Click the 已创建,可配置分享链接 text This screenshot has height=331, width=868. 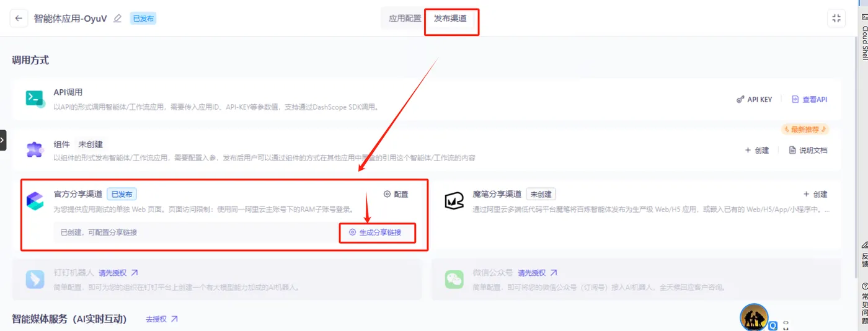[x=99, y=232]
